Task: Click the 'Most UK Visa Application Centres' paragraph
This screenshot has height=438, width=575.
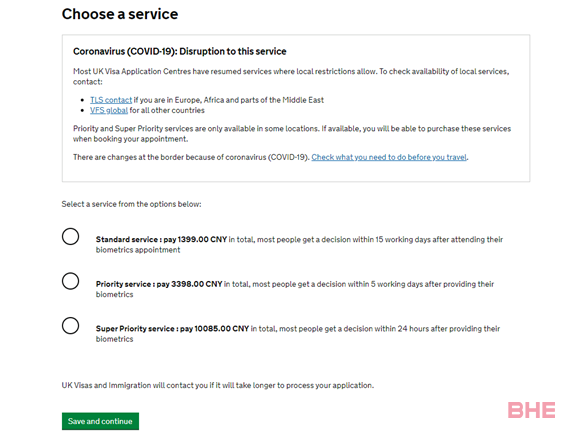Action: 291,77
